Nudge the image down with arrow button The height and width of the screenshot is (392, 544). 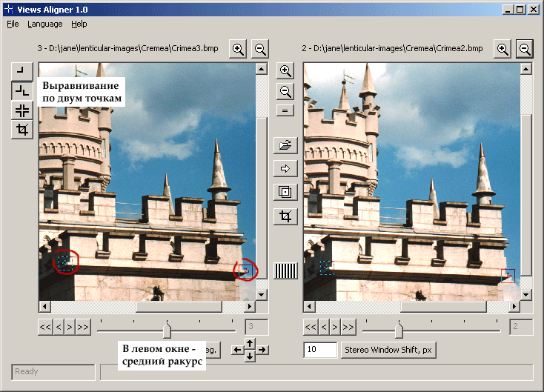point(250,356)
